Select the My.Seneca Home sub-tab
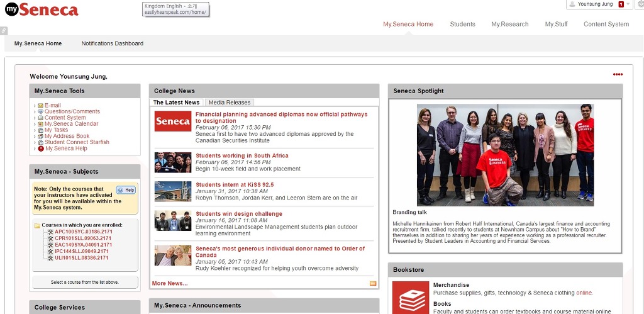The image size is (644, 314). point(38,43)
